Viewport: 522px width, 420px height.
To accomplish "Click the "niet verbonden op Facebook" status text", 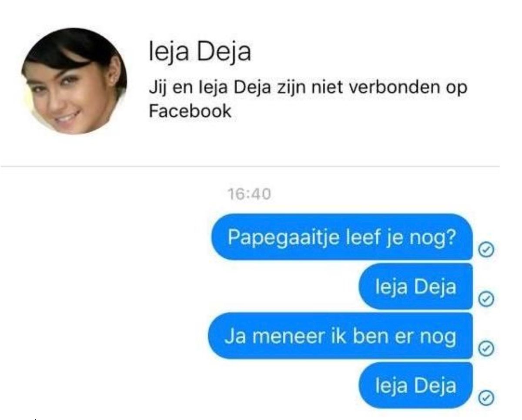I will pos(308,99).
